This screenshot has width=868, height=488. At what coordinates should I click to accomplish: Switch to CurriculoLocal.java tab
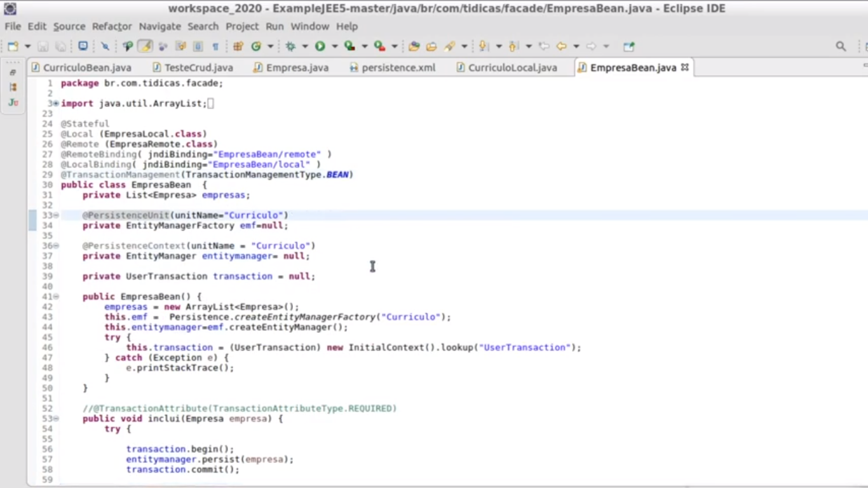pos(506,67)
